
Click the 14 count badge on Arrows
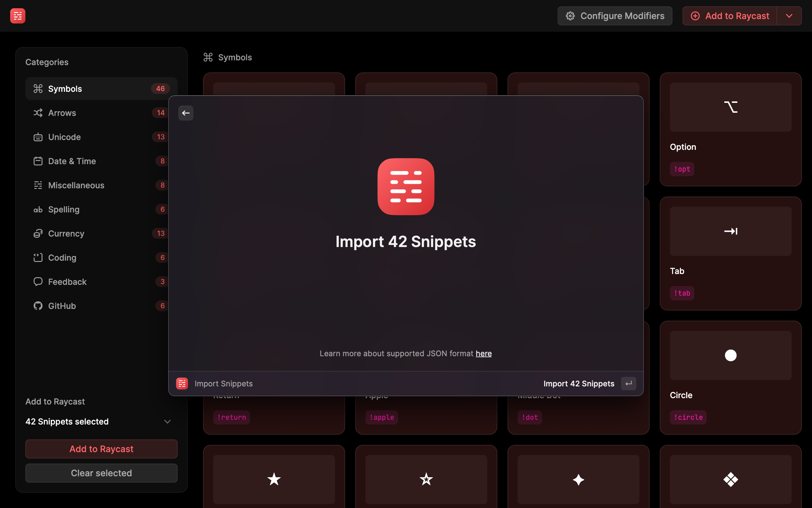click(161, 113)
